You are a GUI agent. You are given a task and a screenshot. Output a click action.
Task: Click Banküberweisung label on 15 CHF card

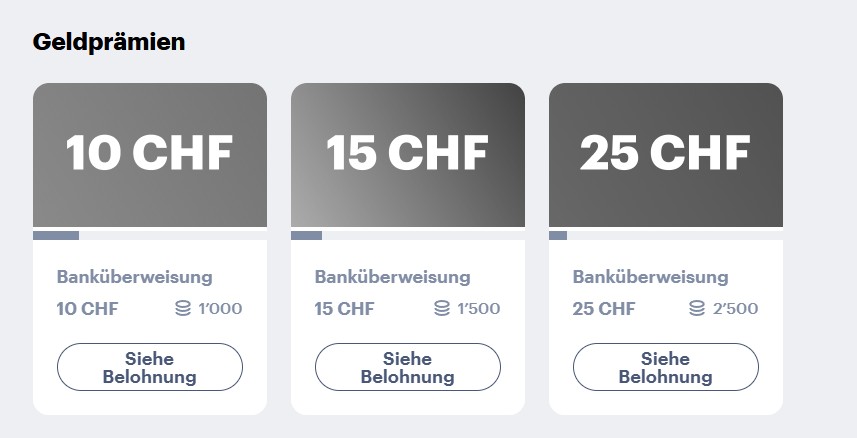(392, 277)
